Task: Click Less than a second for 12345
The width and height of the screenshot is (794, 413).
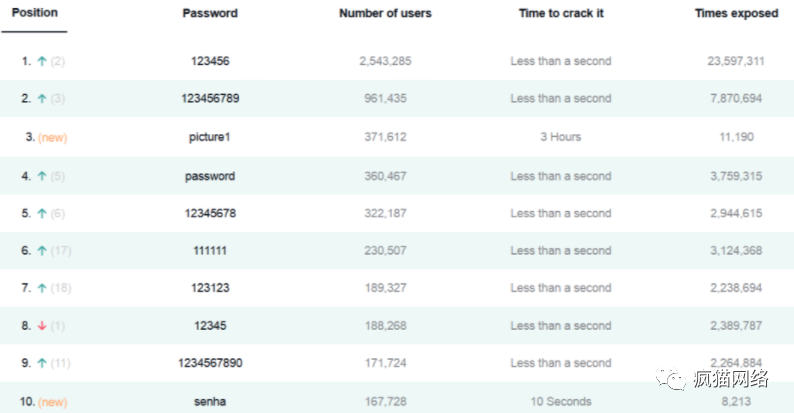Action: [x=561, y=325]
